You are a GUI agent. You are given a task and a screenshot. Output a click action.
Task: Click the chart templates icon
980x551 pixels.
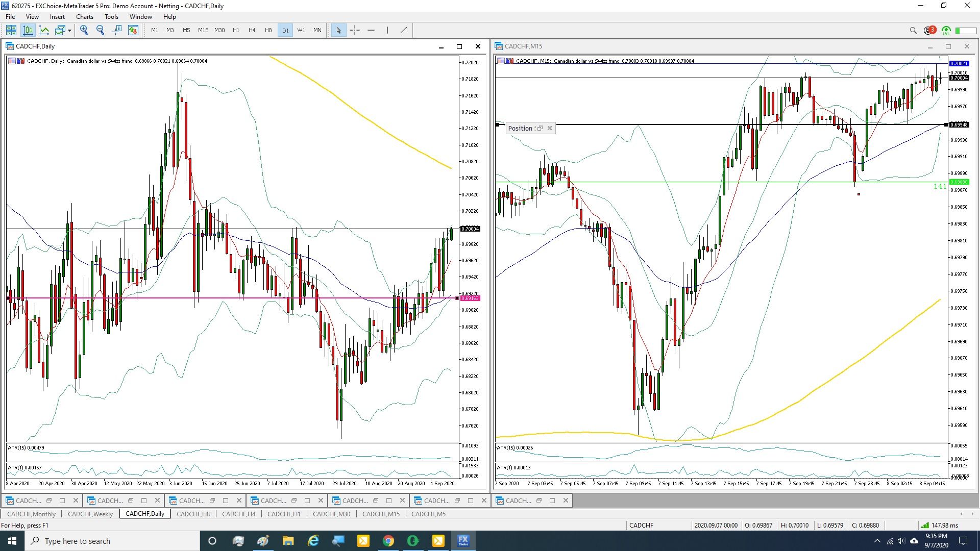coord(60,30)
